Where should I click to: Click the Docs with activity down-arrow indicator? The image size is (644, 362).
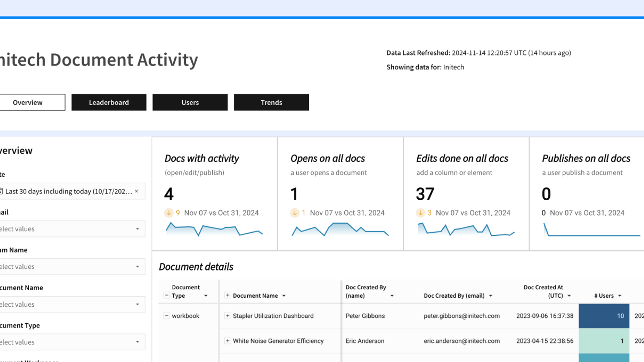click(169, 213)
